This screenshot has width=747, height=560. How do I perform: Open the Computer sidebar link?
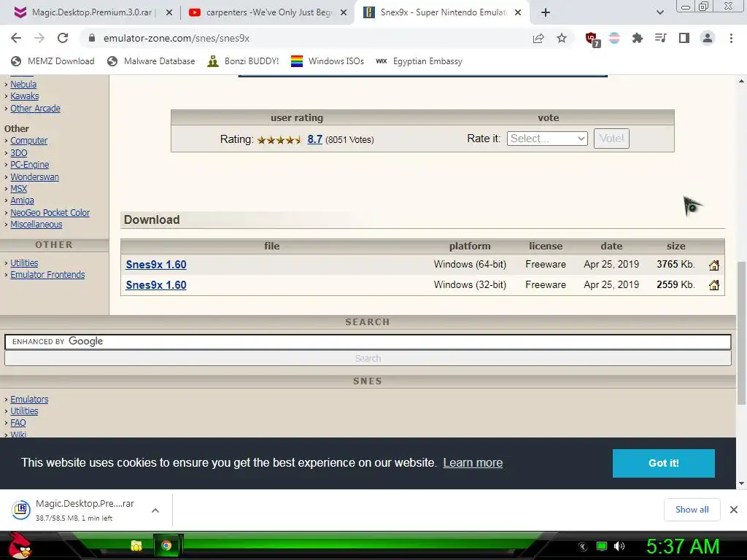pos(28,141)
